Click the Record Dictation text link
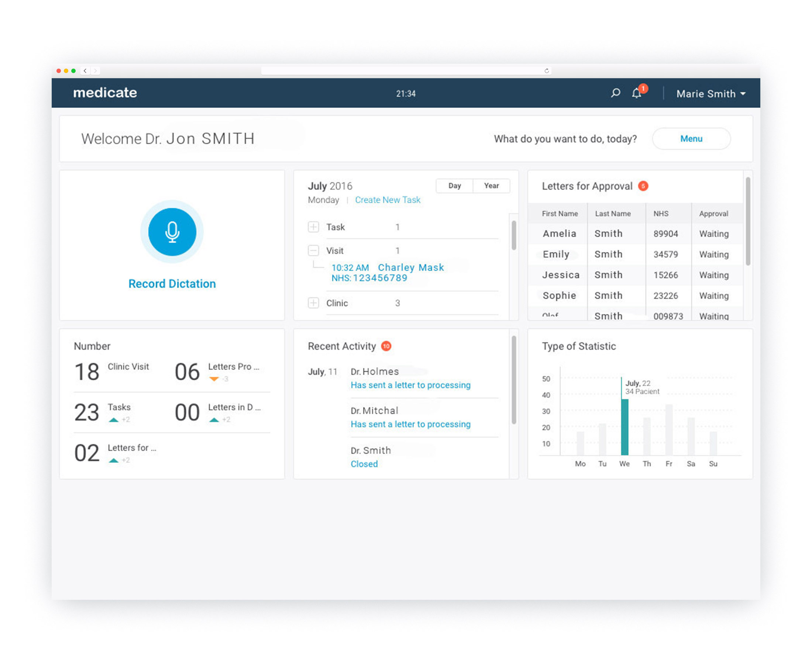 [x=172, y=284]
